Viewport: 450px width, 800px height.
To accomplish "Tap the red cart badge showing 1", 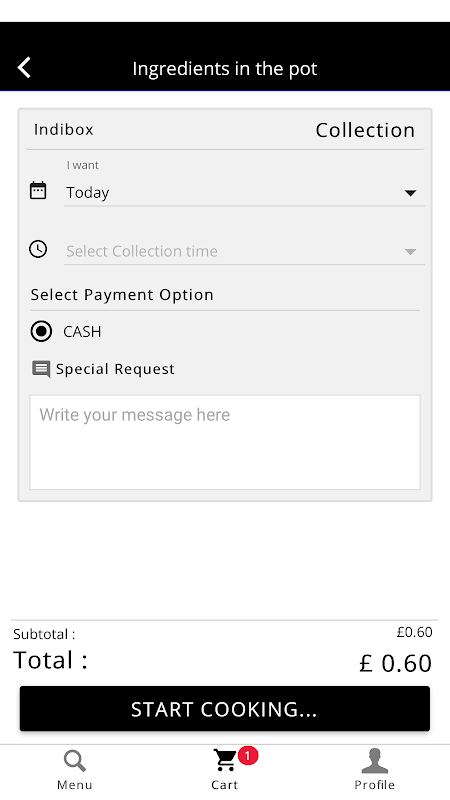I will (x=247, y=756).
